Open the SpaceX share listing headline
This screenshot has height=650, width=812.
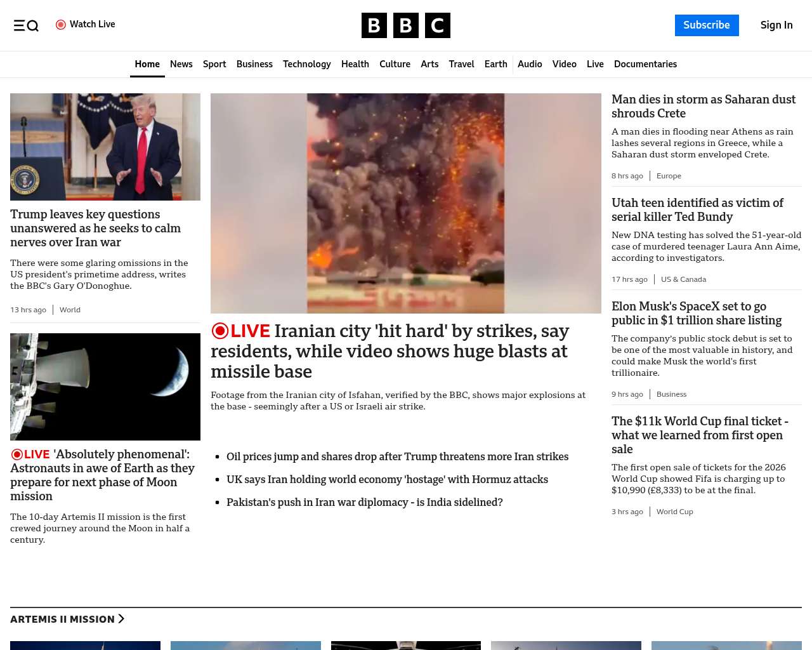coord(696,313)
